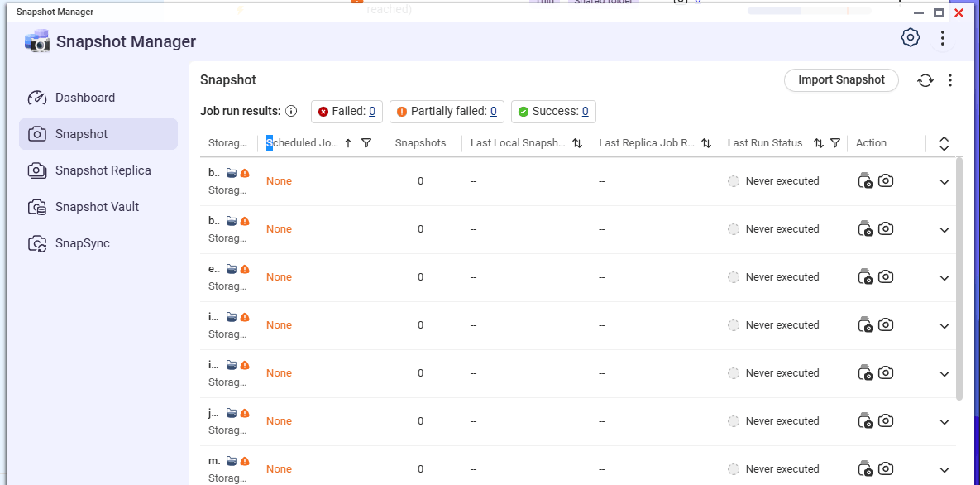Click the snapshot list vertical scrollbar
The width and height of the screenshot is (980, 485).
959,278
